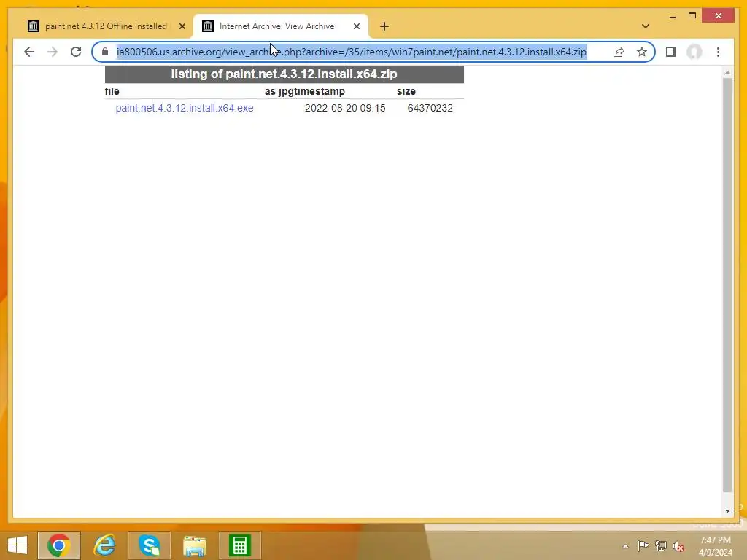Image resolution: width=747 pixels, height=560 pixels.
Task: Maximize the Chrome window
Action: click(692, 16)
